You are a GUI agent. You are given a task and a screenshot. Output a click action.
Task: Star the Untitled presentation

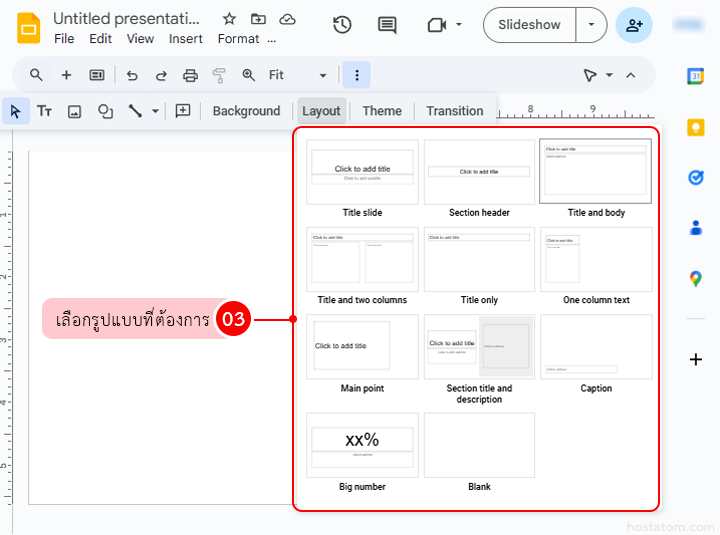tap(229, 19)
